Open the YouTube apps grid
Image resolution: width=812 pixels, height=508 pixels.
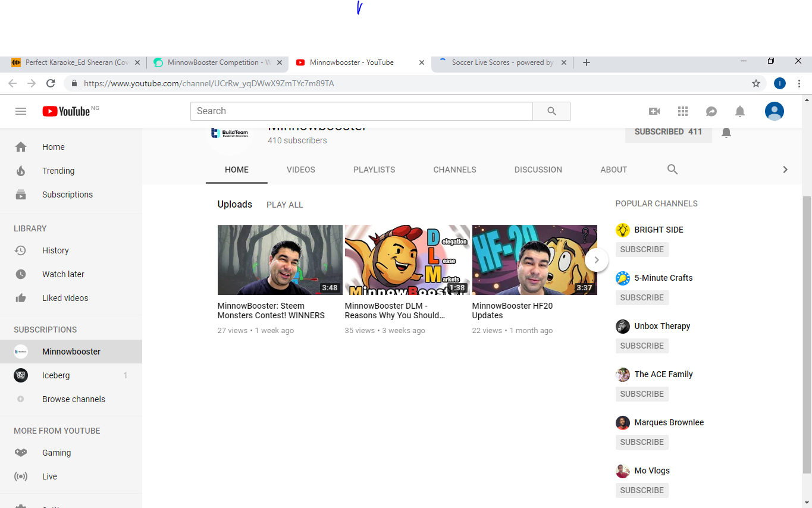coord(683,111)
